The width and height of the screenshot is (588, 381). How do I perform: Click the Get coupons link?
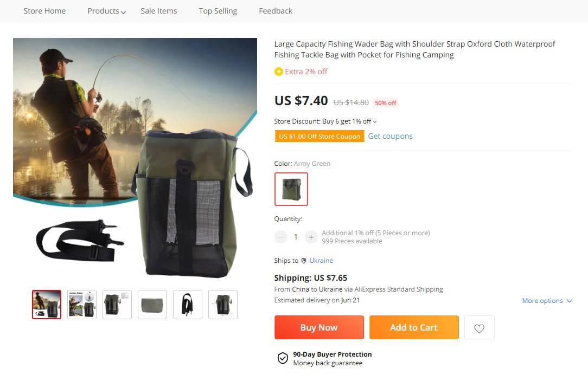pos(390,136)
